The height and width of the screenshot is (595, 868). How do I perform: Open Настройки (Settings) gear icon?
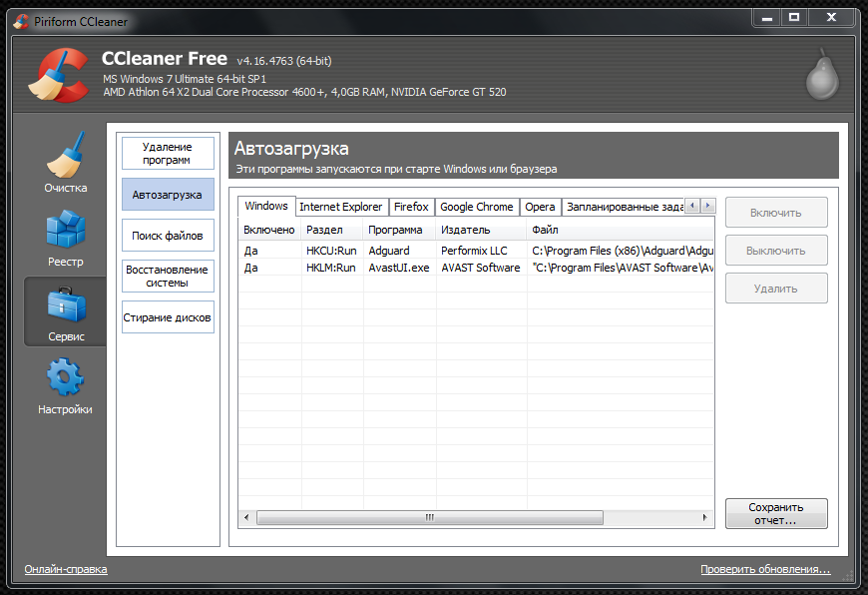pyautogui.click(x=66, y=378)
